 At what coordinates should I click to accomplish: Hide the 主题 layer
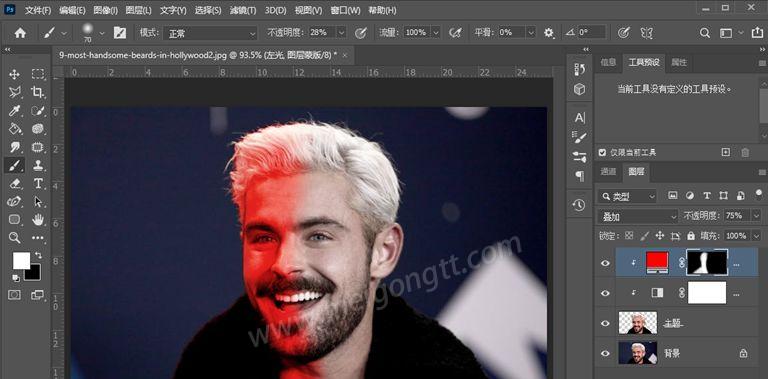point(606,323)
